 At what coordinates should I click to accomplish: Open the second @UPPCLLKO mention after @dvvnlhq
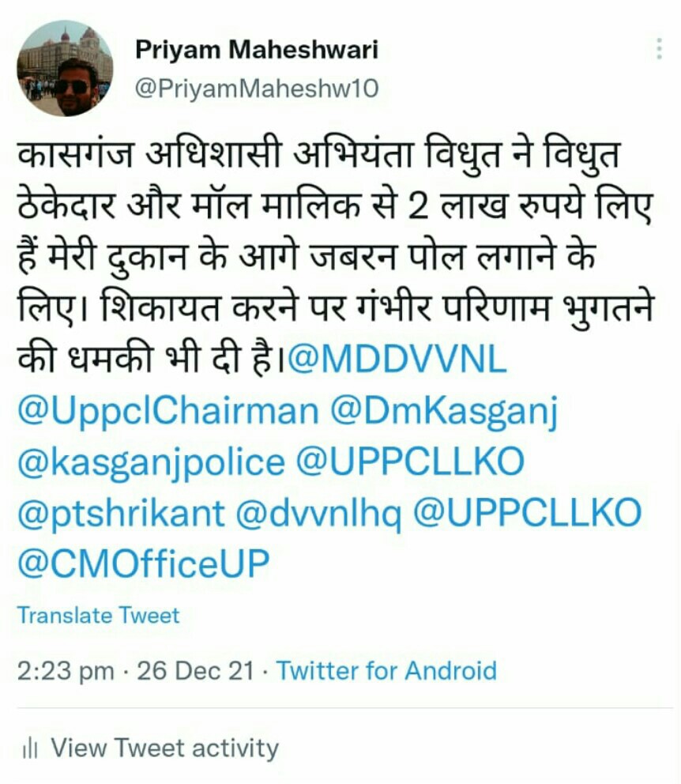[x=528, y=512]
